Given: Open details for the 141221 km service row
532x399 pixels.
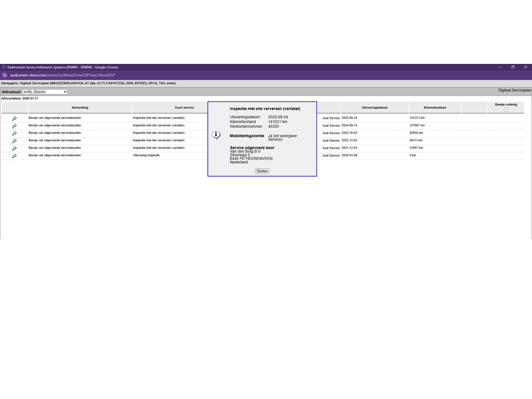Looking at the screenshot, I should 15,118.
